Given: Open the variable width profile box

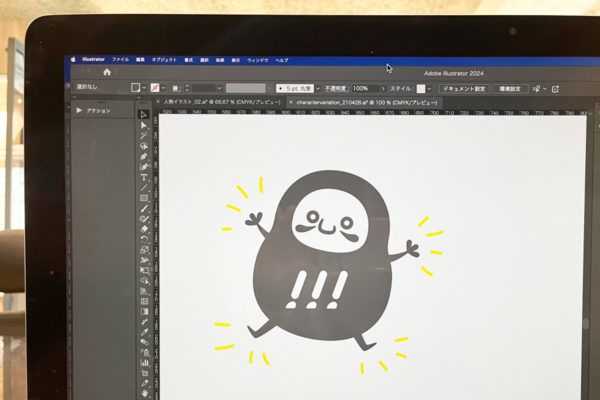Looking at the screenshot, I should [245, 88].
